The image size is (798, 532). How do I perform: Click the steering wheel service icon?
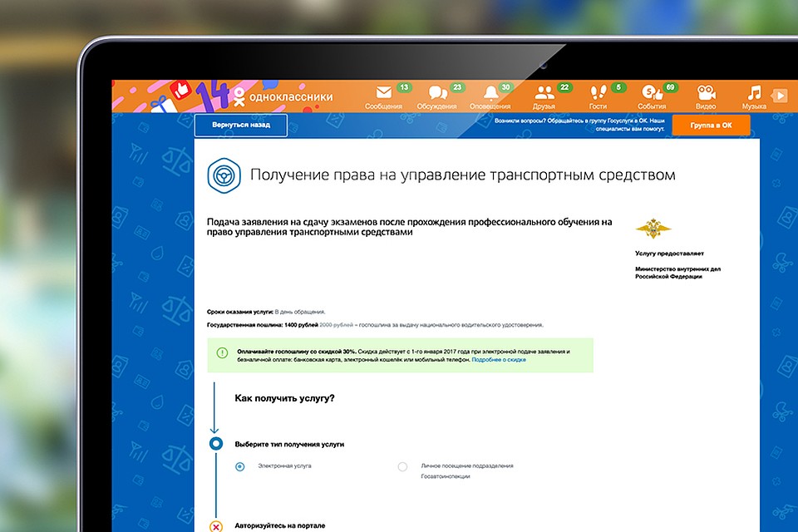click(x=224, y=175)
